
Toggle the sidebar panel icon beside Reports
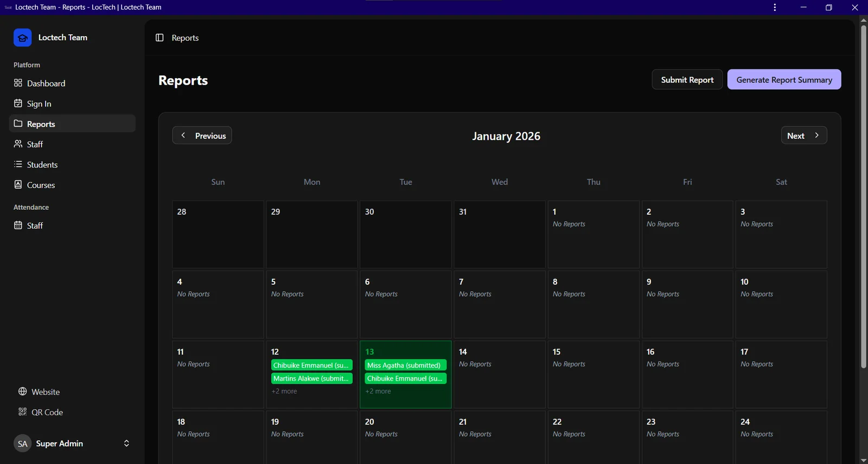pyautogui.click(x=159, y=37)
